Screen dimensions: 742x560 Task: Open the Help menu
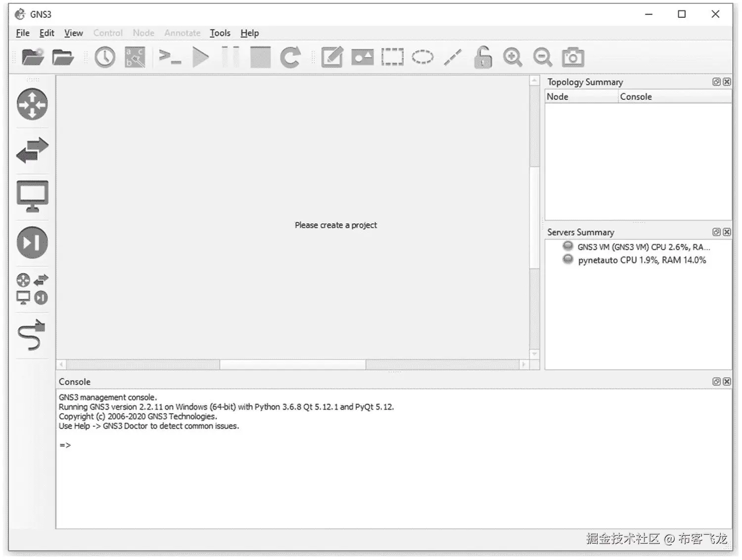tap(250, 33)
